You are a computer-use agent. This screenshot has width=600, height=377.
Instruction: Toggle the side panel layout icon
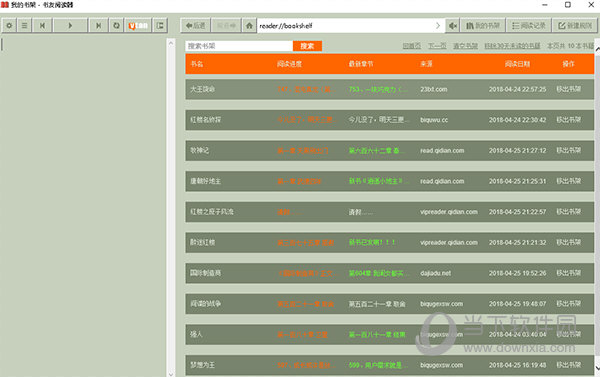click(x=160, y=26)
